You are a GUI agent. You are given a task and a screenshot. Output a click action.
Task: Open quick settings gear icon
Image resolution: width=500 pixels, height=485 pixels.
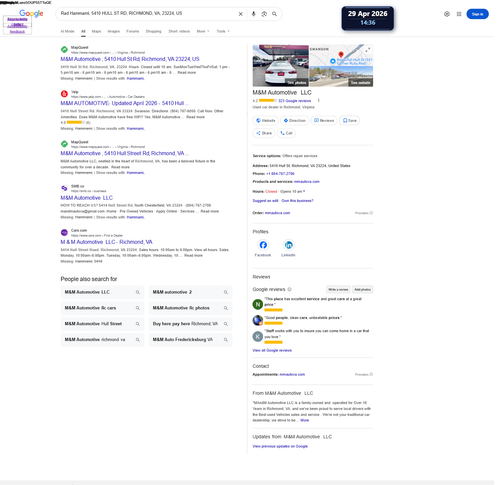(447, 14)
